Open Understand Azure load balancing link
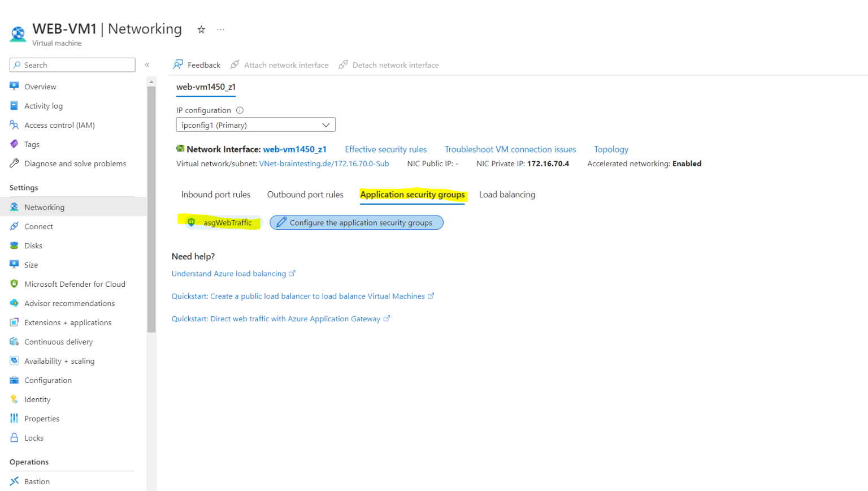Screen dimensions: 868x491 click(x=233, y=274)
